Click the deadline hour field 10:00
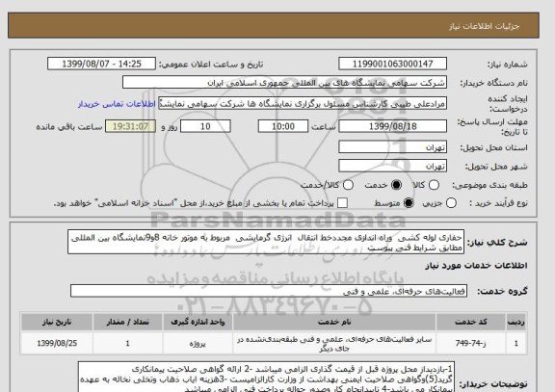Image resolution: width=555 pixels, height=392 pixels. click(283, 126)
